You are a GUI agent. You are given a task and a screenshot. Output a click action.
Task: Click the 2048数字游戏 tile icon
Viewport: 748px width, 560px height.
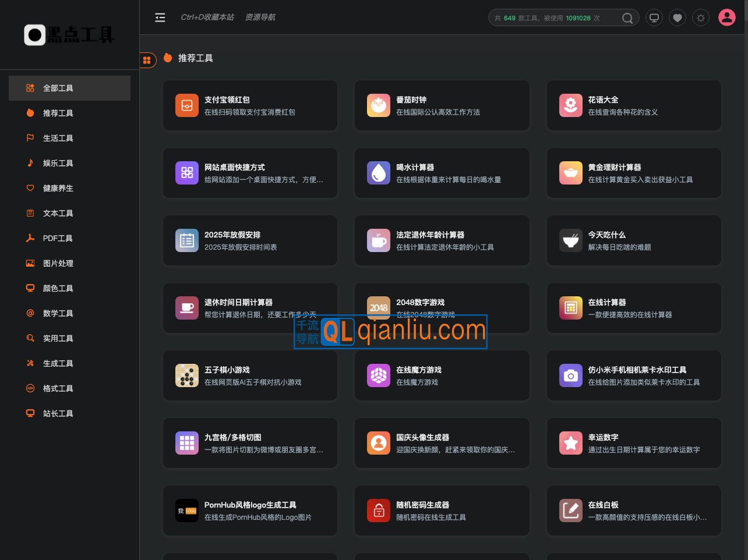tap(379, 308)
